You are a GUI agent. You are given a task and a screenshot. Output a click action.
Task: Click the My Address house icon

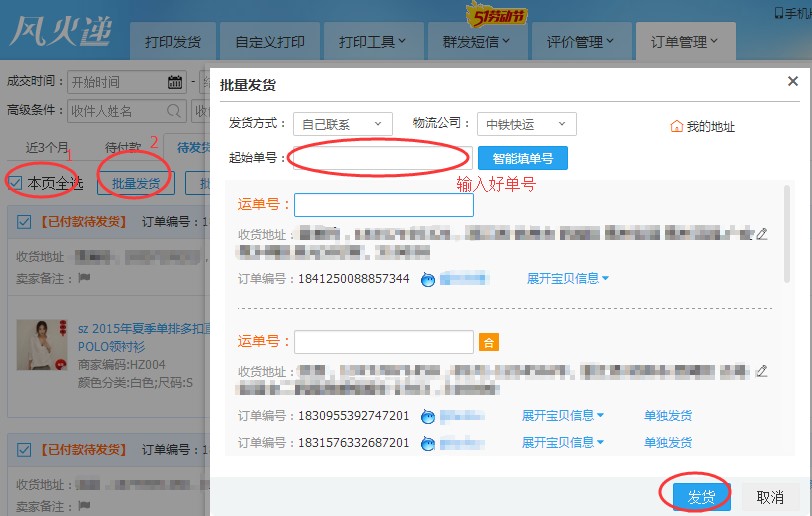tap(676, 126)
